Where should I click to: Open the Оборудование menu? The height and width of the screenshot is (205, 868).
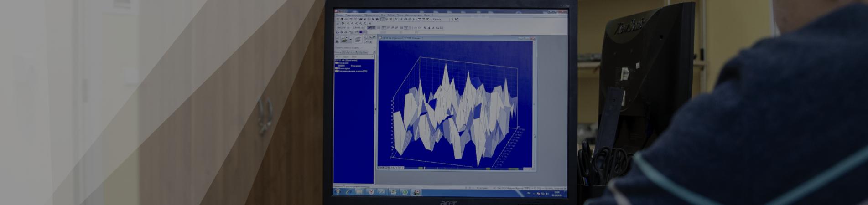[372, 15]
